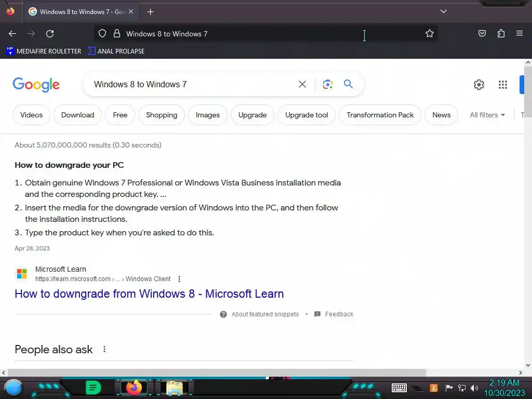Click the Java update tray icon
Image resolution: width=532 pixels, height=399 pixels.
point(434,388)
